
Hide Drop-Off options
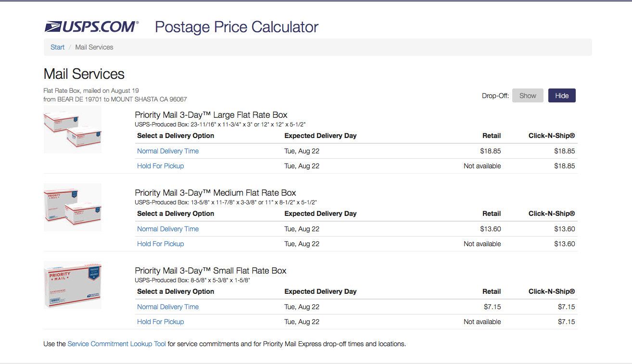(562, 96)
